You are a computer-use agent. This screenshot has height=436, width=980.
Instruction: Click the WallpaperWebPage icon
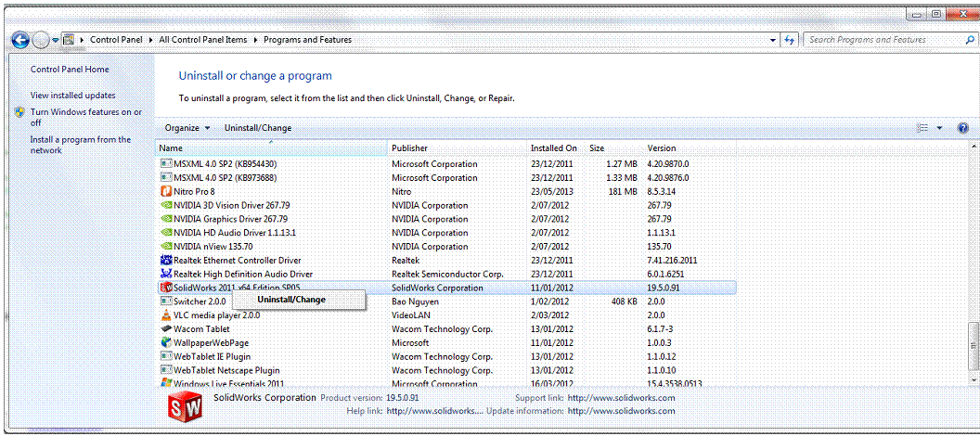point(166,342)
